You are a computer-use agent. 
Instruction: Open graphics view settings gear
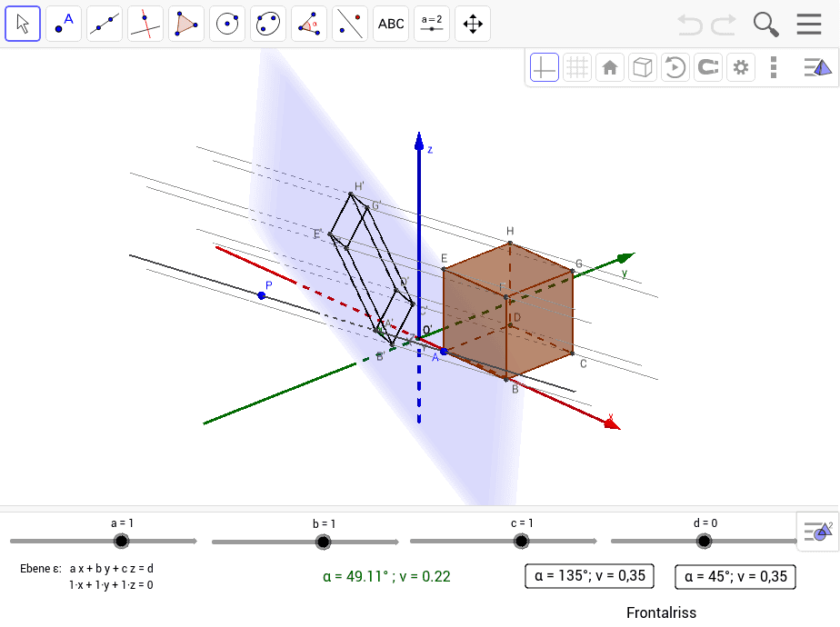[741, 67]
